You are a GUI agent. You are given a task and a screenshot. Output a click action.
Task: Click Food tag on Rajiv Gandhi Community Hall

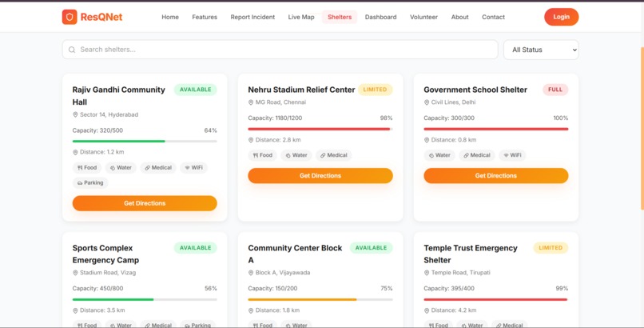(x=87, y=168)
